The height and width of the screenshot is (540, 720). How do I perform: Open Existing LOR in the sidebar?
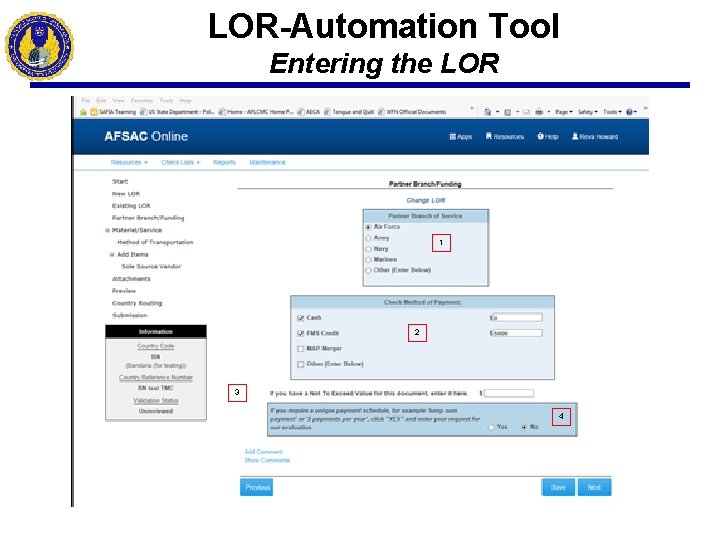point(131,206)
